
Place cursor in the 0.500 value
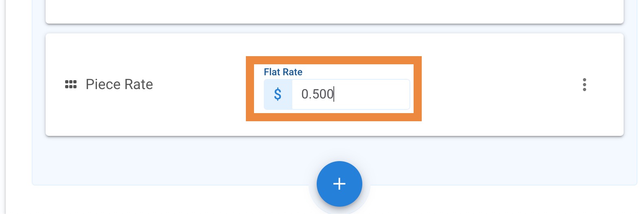317,94
